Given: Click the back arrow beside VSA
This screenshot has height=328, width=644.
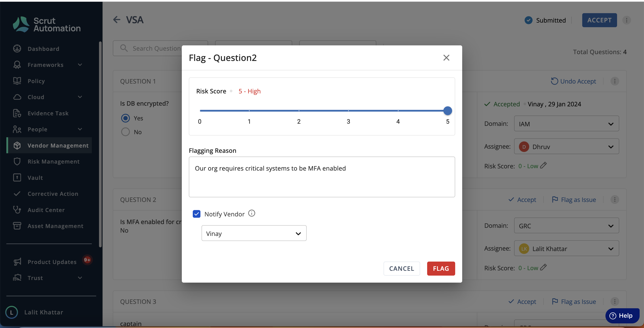Looking at the screenshot, I should pos(117,20).
